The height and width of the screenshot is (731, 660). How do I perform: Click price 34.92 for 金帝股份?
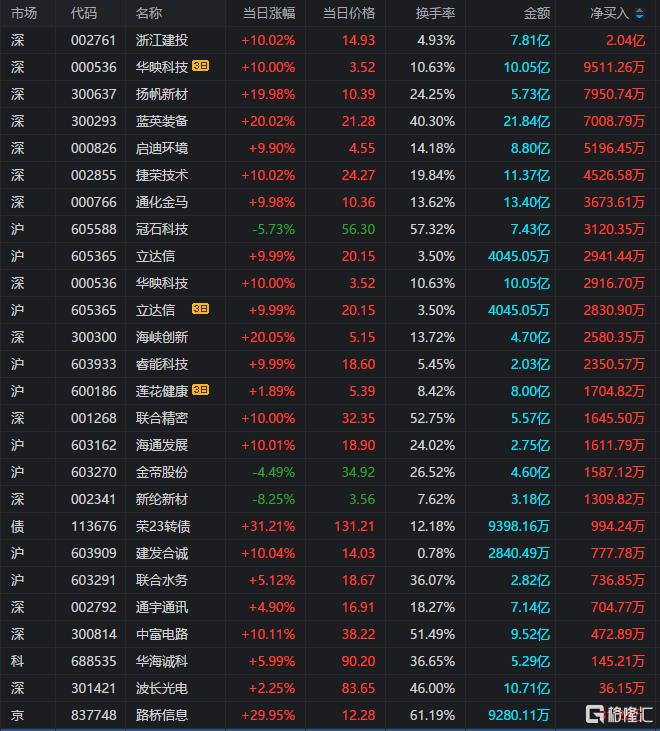[358, 473]
